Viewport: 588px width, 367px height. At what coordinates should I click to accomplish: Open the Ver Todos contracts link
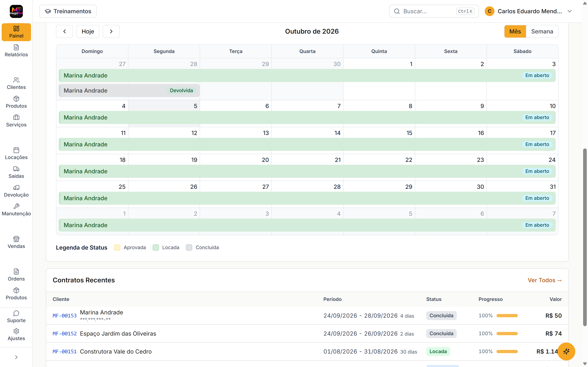point(545,280)
